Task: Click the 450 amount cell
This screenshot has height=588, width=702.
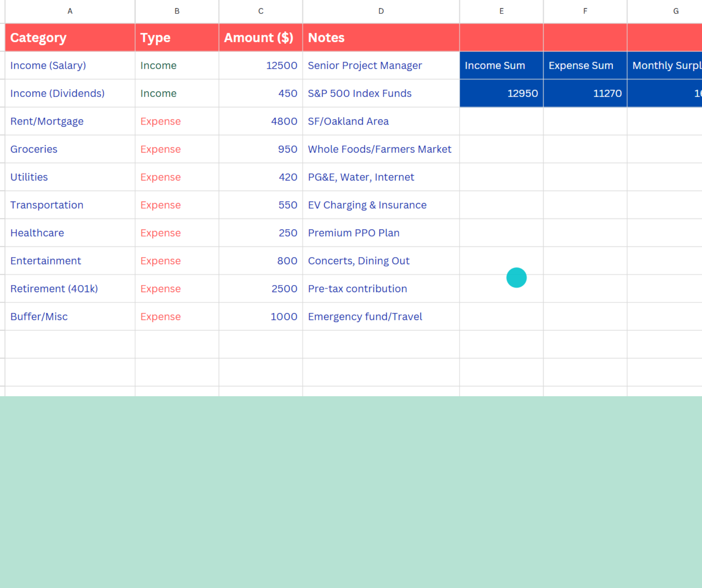Action: pos(261,93)
